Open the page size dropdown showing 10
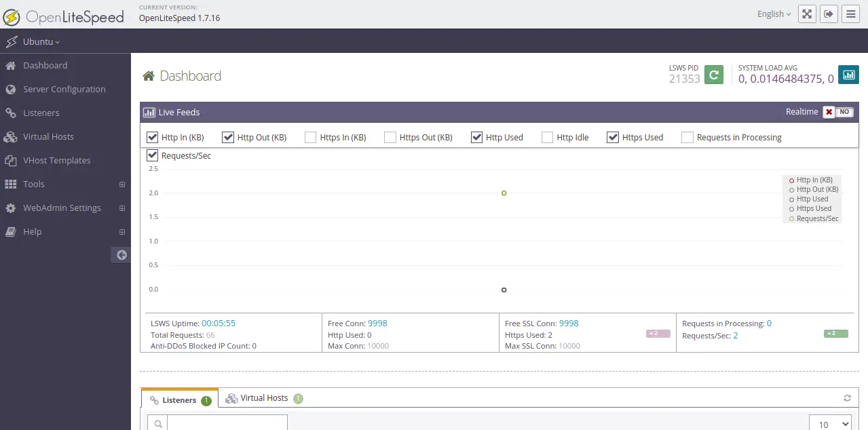Screen dimensions: 868x430 (831, 424)
